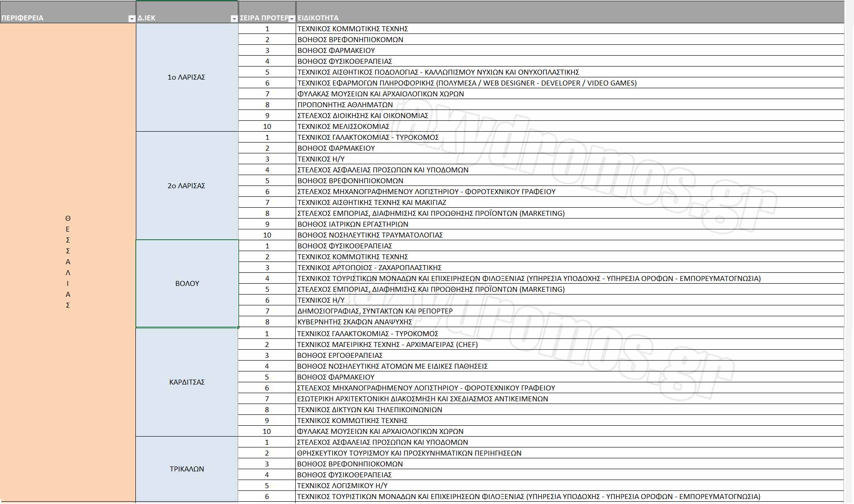Click ΒΟΗΘΟΣ ΒΡΕΦΟΝΗΠΙΟΚΟΜΩΝ under ΤΡΙΚΑΛΩΝ
This screenshot has height=504, width=854.
coord(570,464)
